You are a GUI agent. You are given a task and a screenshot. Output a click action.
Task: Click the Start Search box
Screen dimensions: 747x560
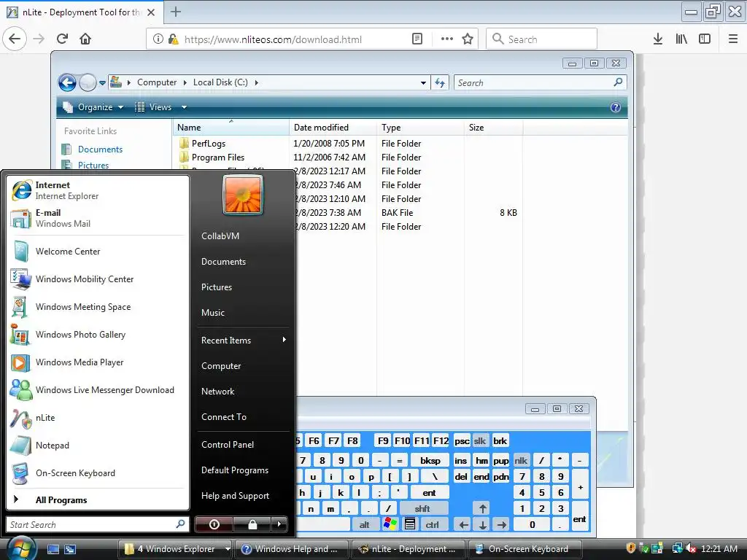pos(97,524)
